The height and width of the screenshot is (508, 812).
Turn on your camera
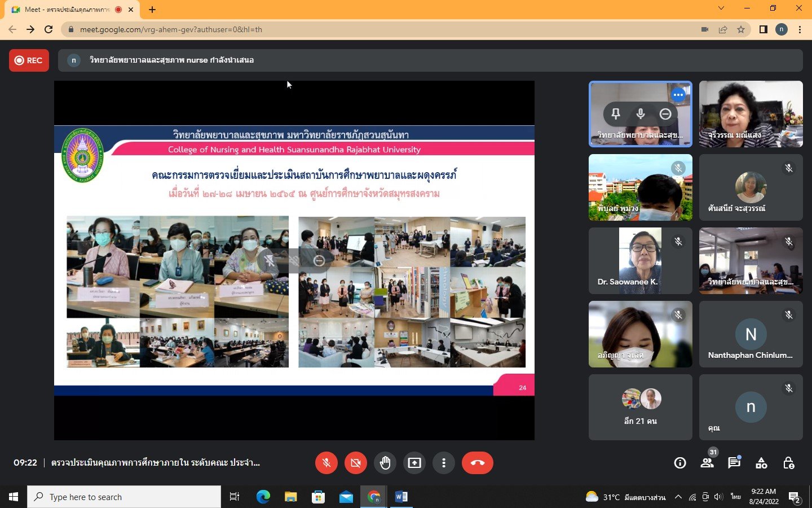click(356, 463)
